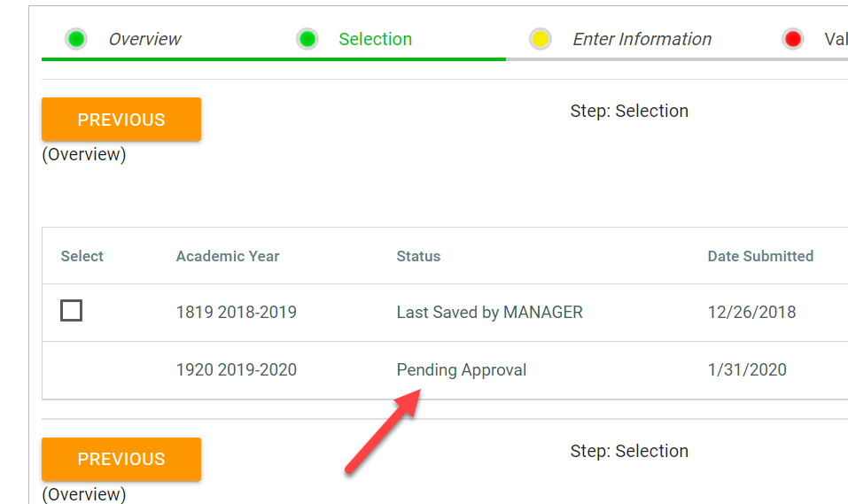Select the 1819 2018-2019 academic year cell
Screen dimensions: 848x504
point(237,312)
